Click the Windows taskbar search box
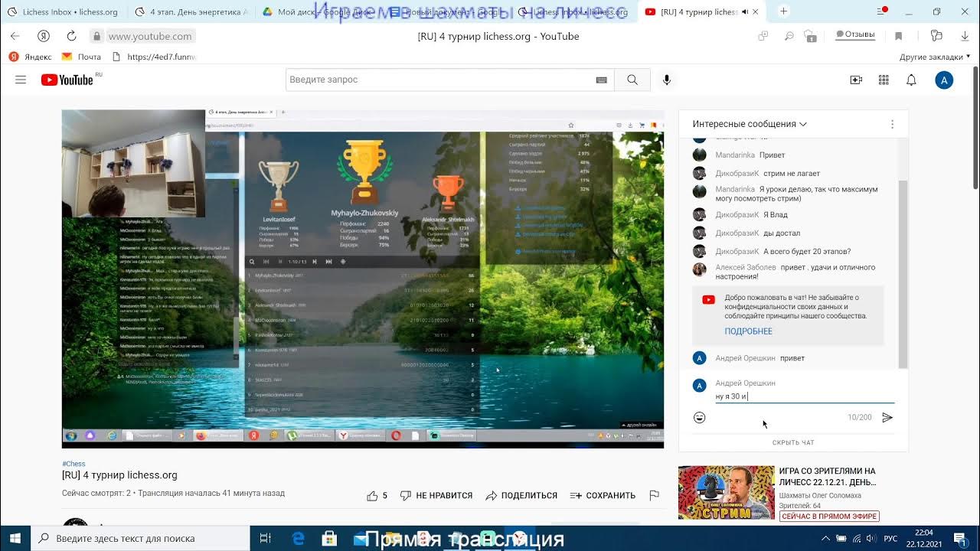 (x=139, y=538)
